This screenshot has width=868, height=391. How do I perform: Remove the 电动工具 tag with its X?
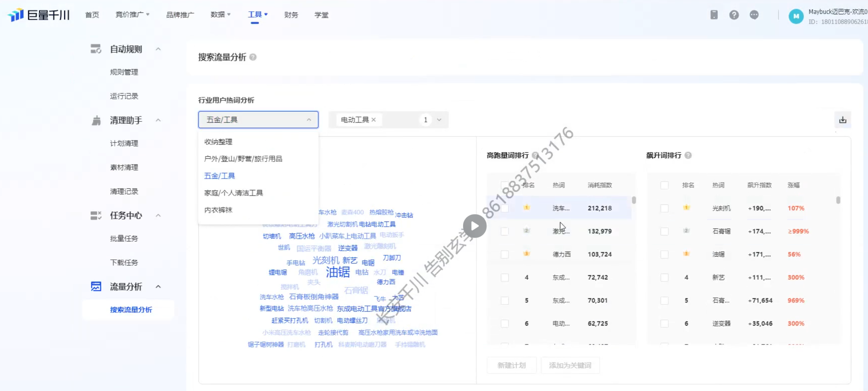click(x=374, y=120)
